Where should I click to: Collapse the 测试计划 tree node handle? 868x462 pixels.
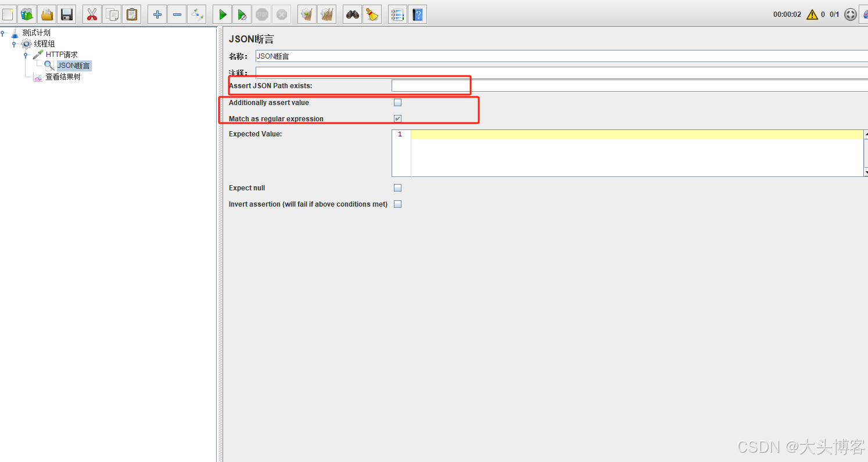click(3, 33)
